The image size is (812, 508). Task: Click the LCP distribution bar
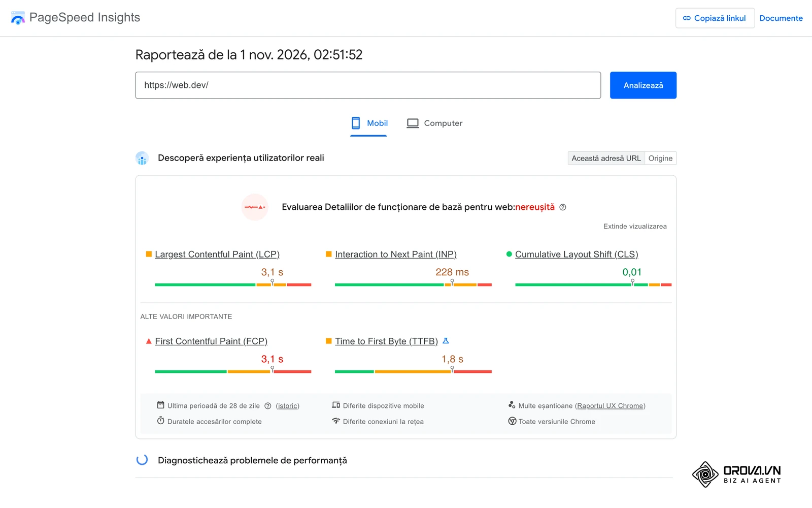tap(233, 285)
